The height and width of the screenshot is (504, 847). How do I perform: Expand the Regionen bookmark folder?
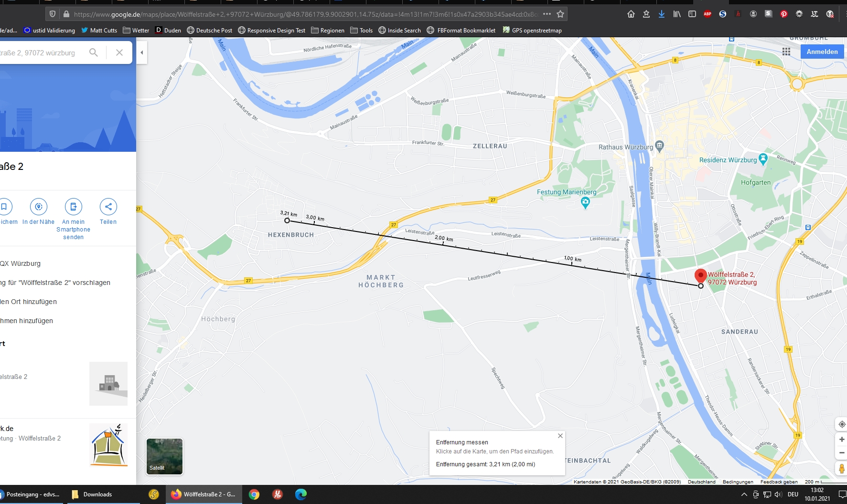pyautogui.click(x=328, y=31)
